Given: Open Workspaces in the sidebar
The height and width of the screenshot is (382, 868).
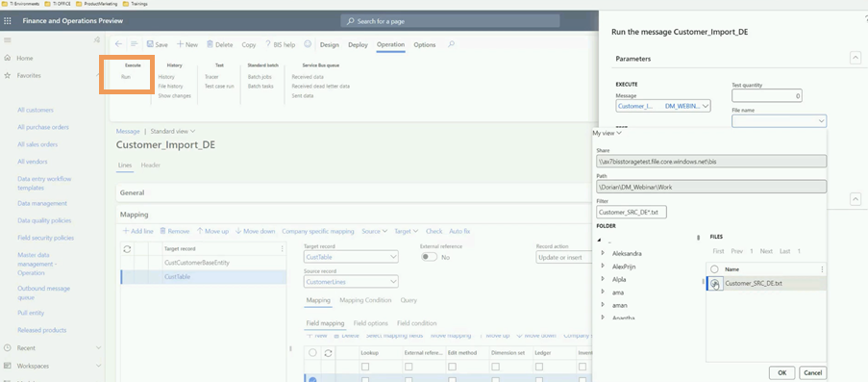Looking at the screenshot, I should [33, 366].
